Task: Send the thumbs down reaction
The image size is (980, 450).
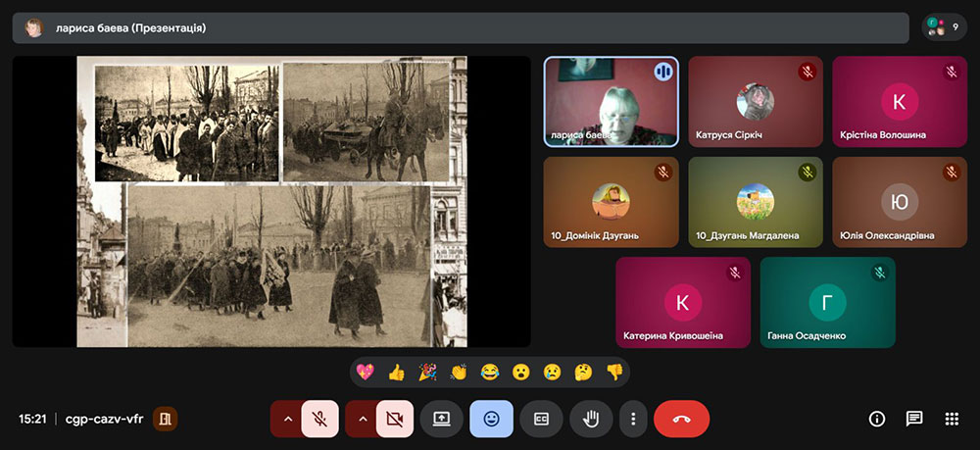Action: [x=613, y=373]
